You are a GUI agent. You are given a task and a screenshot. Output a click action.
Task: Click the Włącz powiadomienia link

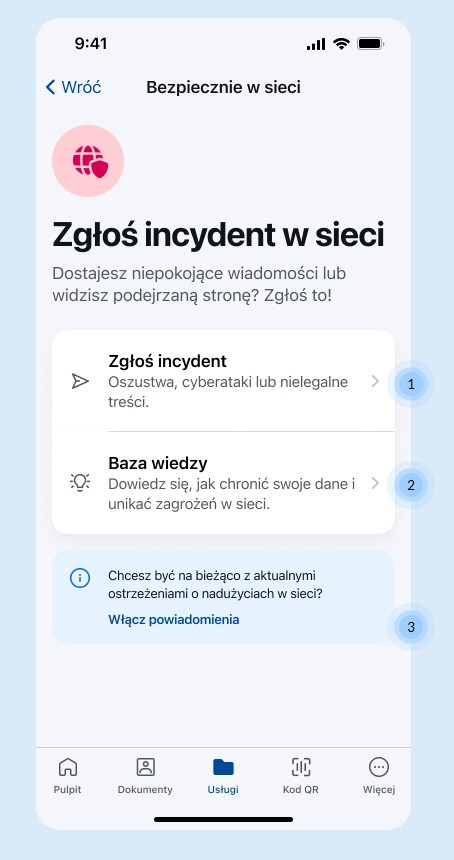(x=174, y=620)
